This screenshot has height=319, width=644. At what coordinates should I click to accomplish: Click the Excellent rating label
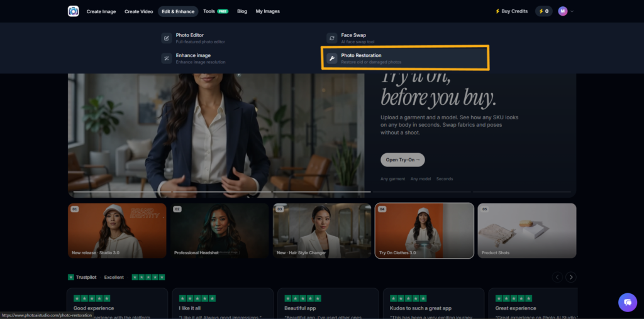pyautogui.click(x=114, y=277)
